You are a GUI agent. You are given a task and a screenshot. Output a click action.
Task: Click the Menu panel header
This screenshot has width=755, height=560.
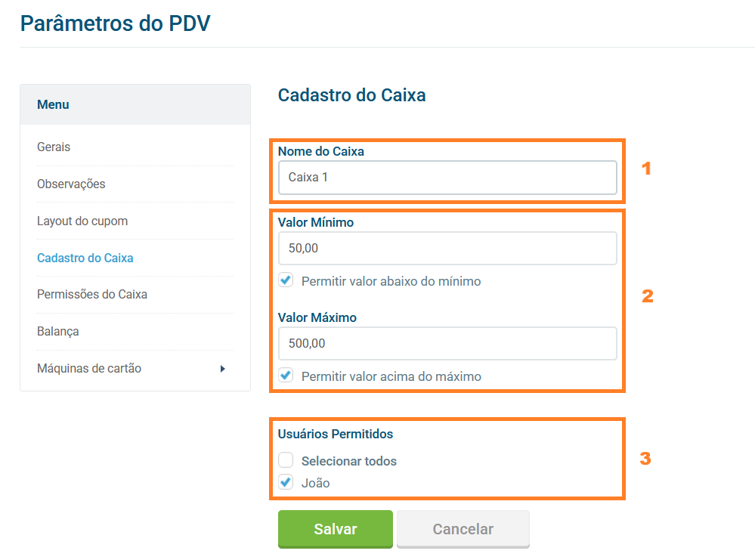pyautogui.click(x=53, y=104)
